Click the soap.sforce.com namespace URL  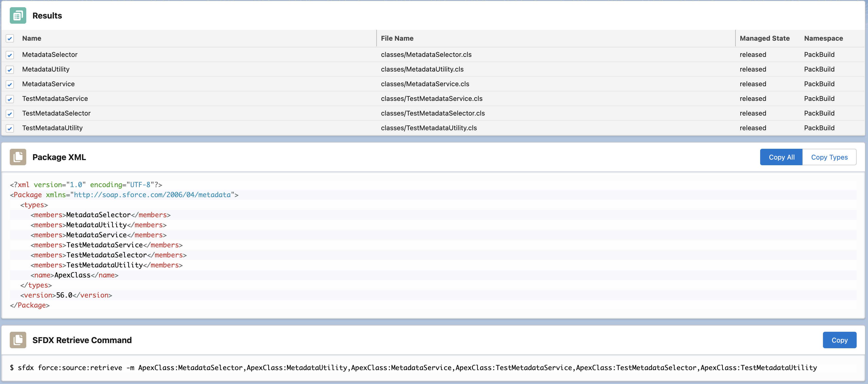click(x=152, y=195)
